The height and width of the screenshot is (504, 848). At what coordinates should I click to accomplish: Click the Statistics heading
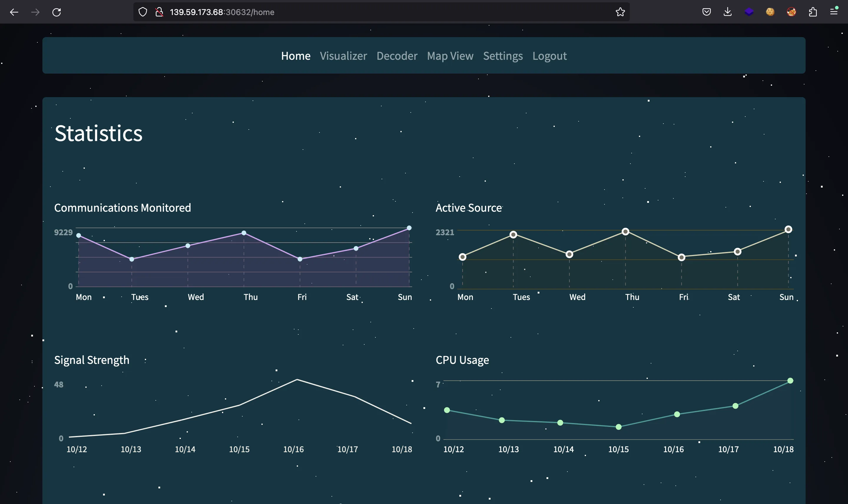[98, 133]
